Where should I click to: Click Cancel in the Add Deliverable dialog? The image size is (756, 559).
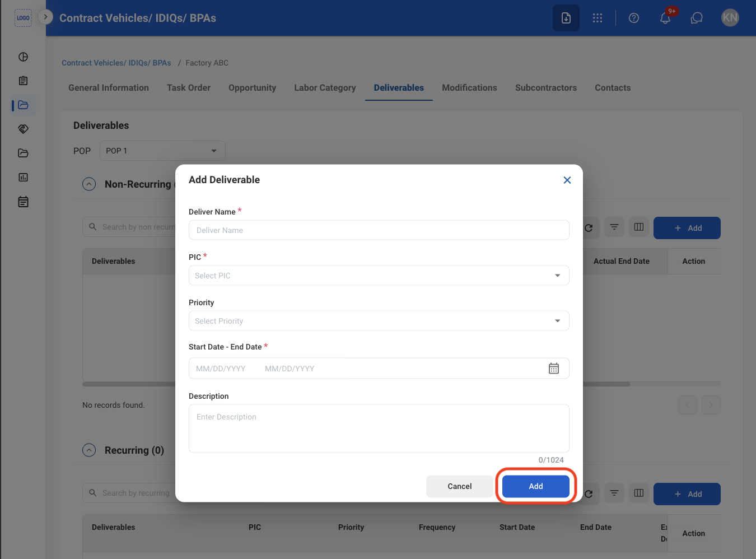(460, 486)
